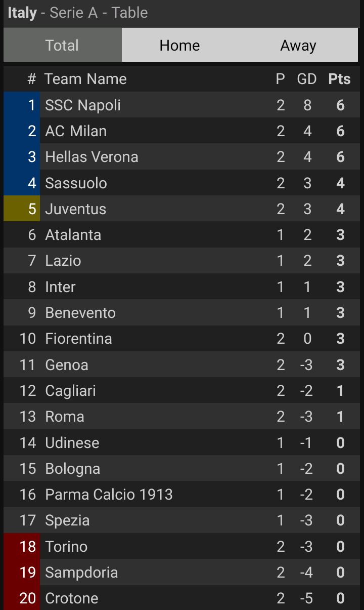364x610 pixels.
Task: Open the Inter team row
Action: coord(60,287)
